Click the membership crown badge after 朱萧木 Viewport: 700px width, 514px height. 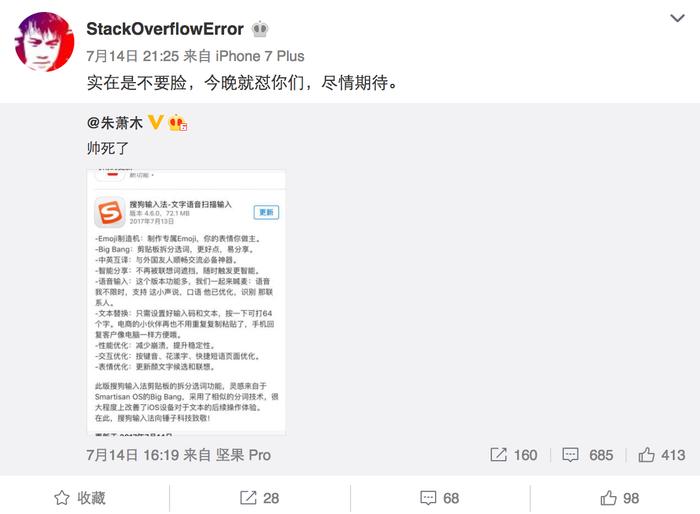(x=177, y=123)
